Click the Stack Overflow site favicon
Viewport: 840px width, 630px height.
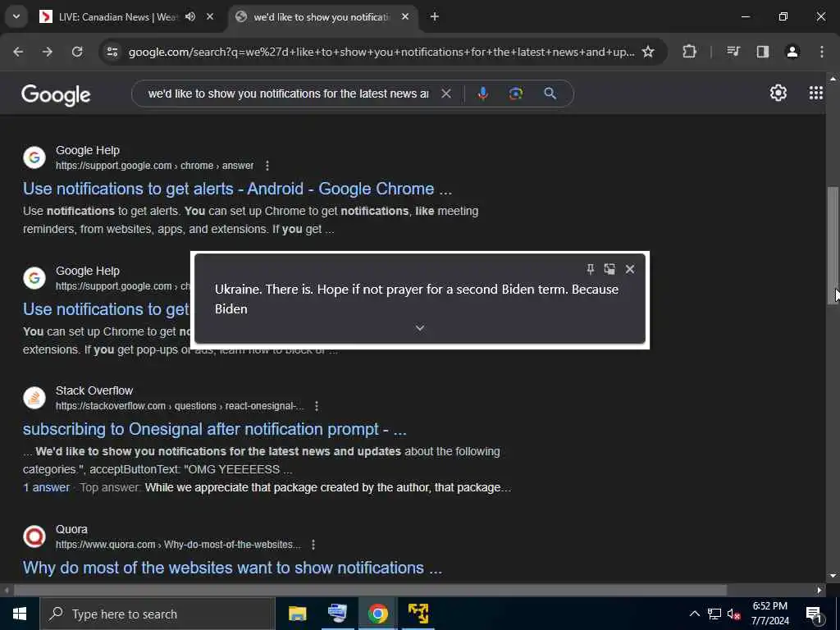(x=34, y=398)
